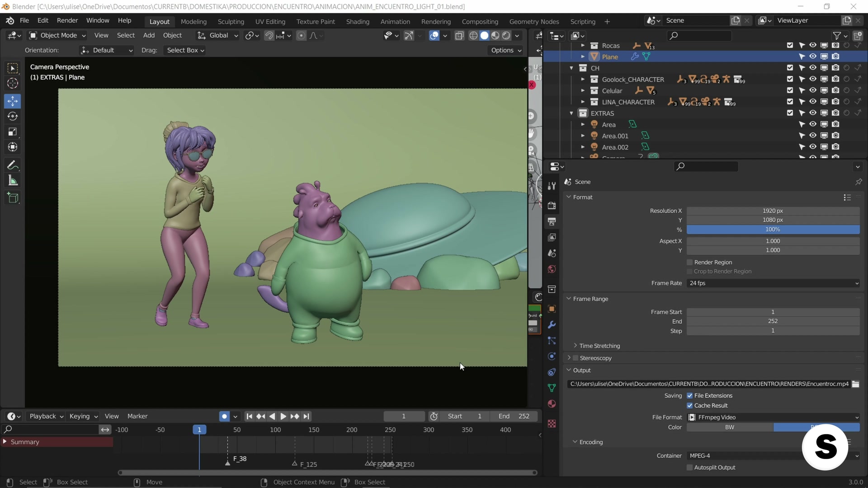Open Render properties tab
This screenshot has height=488, width=868.
coord(552,206)
